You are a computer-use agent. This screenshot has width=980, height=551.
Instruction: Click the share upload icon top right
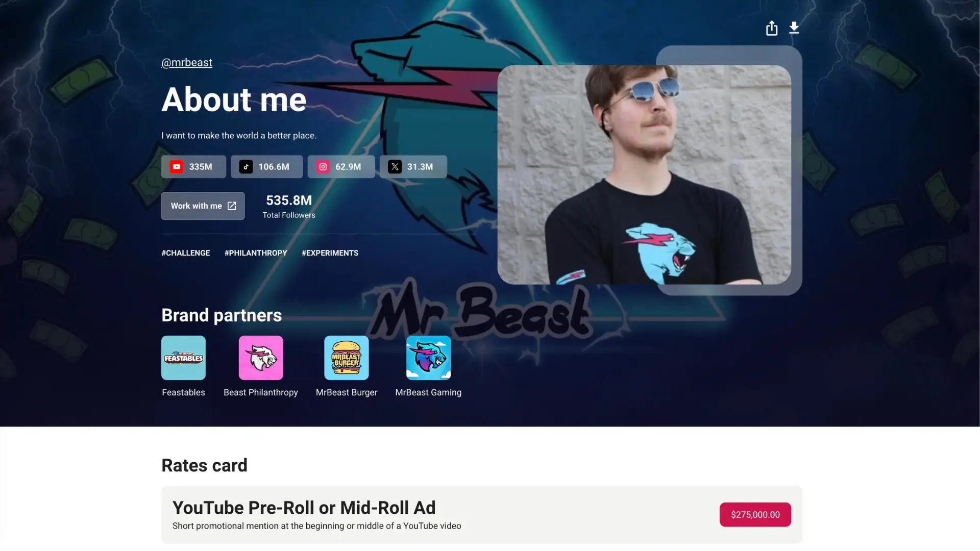click(x=771, y=28)
